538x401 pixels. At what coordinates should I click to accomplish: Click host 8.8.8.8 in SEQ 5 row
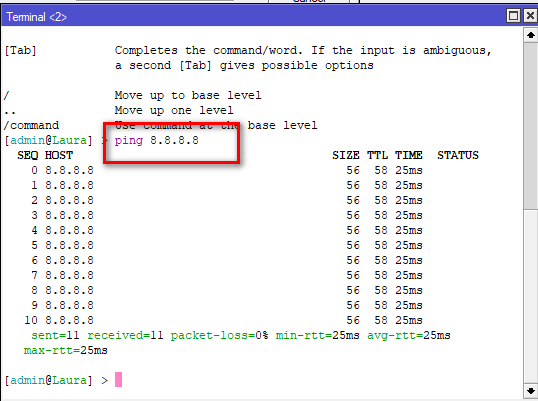[x=69, y=245]
